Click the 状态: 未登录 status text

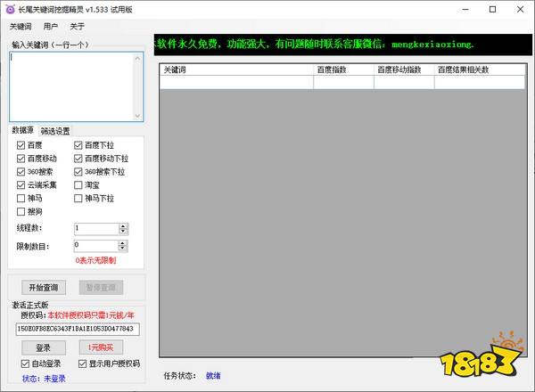tap(44, 379)
